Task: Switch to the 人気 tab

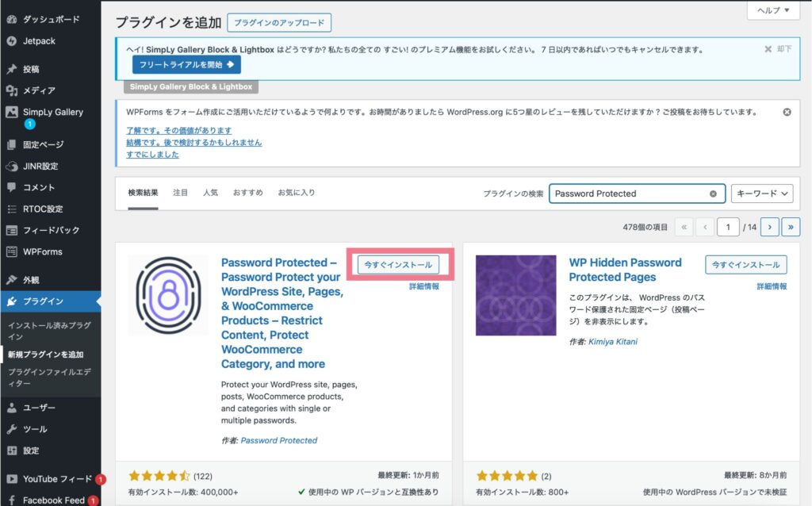Action: point(210,193)
